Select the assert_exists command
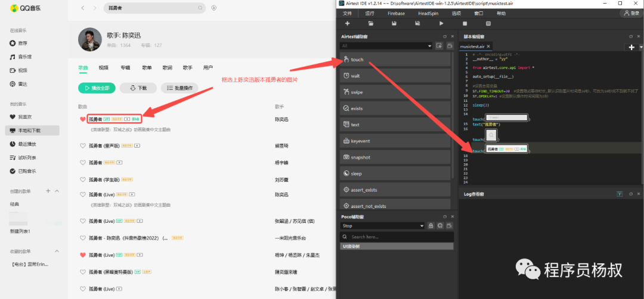 pyautogui.click(x=395, y=190)
